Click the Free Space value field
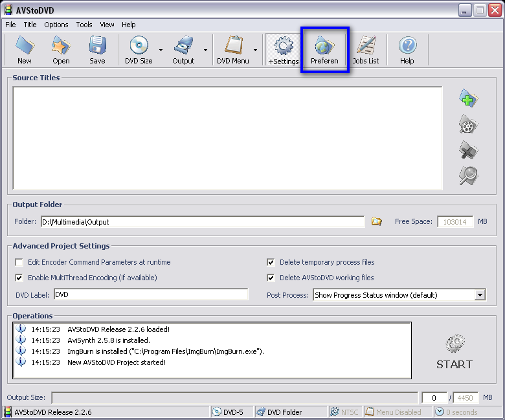Viewport: 505px width, 420px height. point(455,222)
